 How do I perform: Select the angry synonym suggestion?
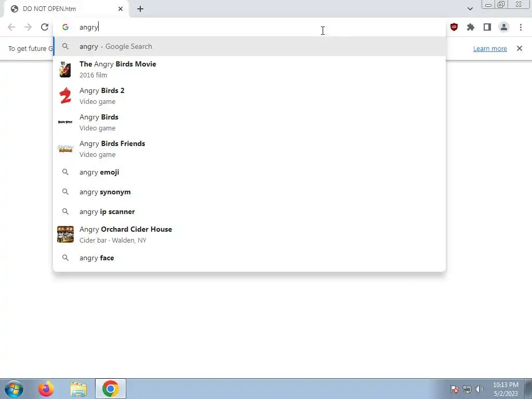click(x=249, y=192)
